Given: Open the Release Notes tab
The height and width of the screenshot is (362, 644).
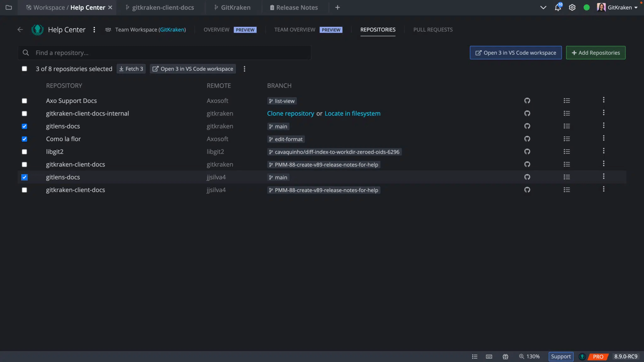Looking at the screenshot, I should 294,7.
